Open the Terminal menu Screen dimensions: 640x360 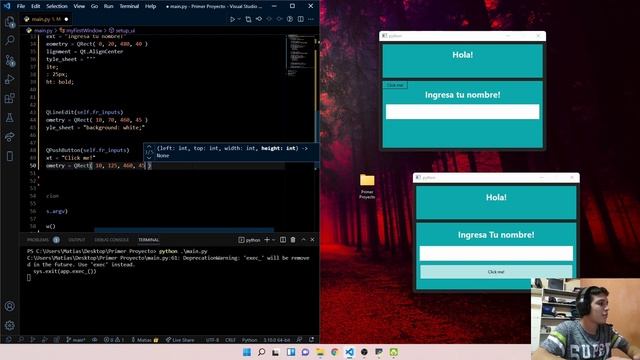coord(129,6)
